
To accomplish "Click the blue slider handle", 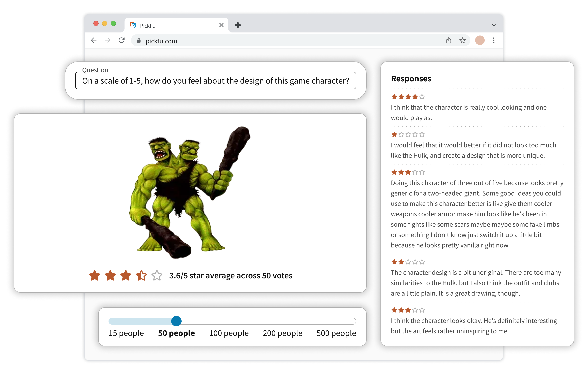I will pos(176,321).
